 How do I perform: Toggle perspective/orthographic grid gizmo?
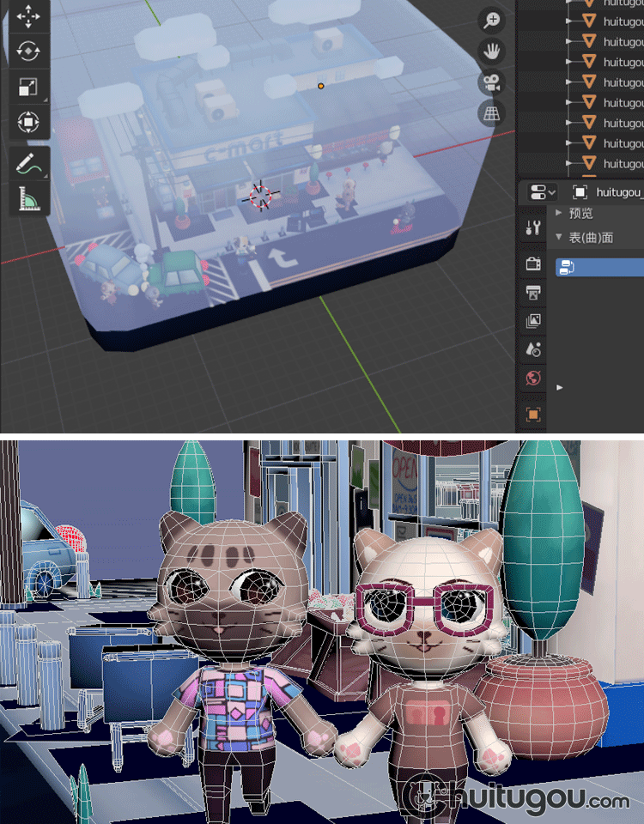pyautogui.click(x=491, y=113)
